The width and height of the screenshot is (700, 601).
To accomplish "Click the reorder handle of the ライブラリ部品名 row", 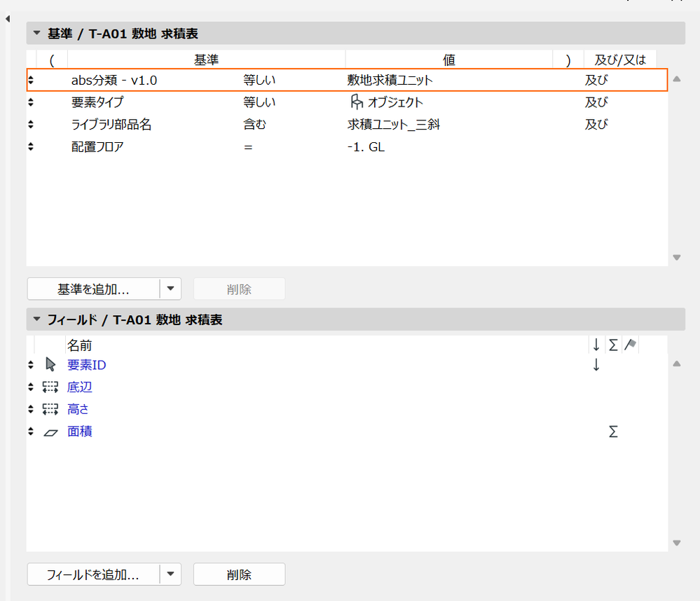I will (31, 124).
